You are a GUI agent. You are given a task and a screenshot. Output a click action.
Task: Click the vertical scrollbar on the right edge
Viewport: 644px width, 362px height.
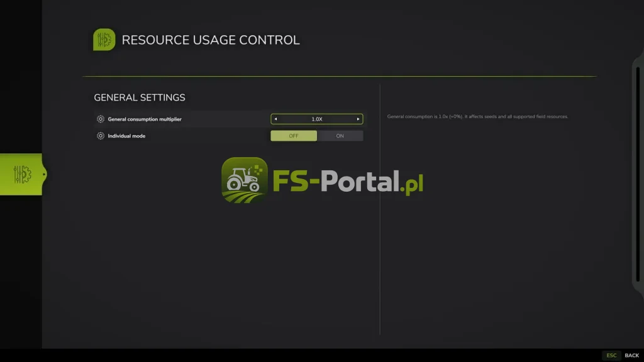click(638, 175)
